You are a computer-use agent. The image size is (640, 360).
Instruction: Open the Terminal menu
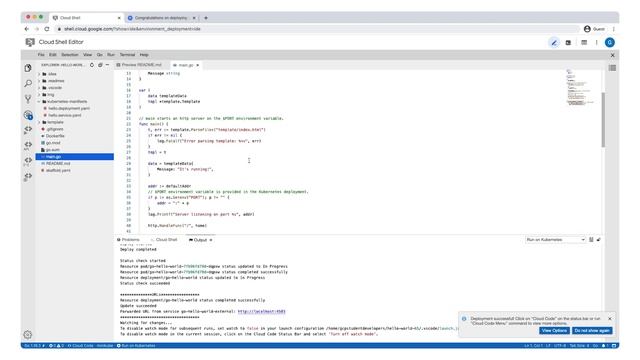point(127,55)
